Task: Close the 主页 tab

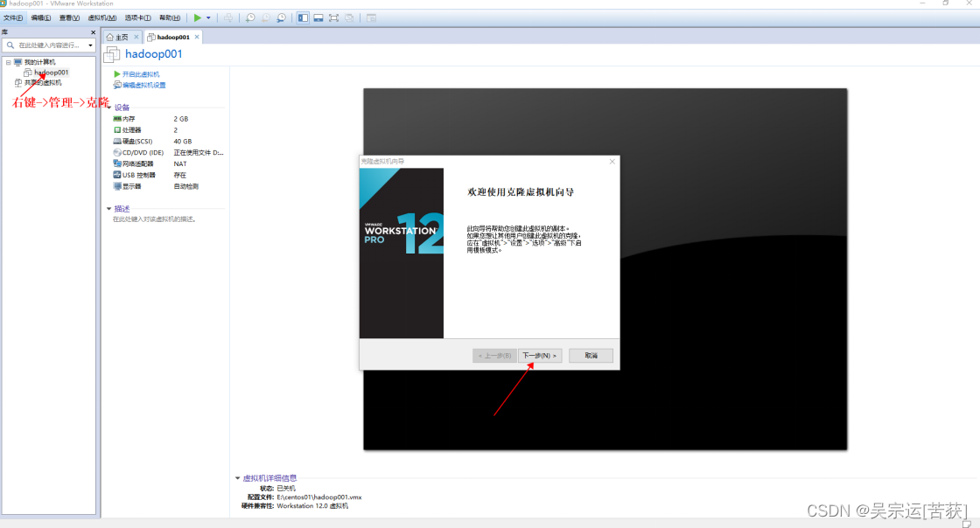Action: pyautogui.click(x=136, y=37)
